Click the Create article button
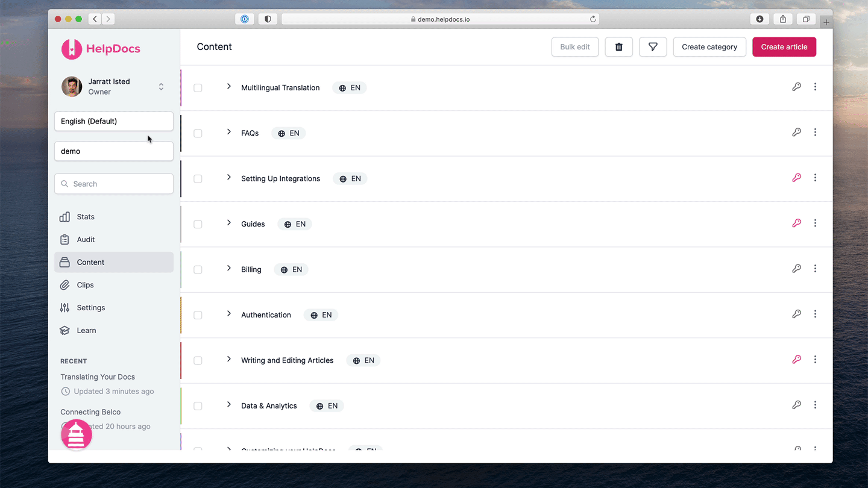The width and height of the screenshot is (868, 488). 784,47
